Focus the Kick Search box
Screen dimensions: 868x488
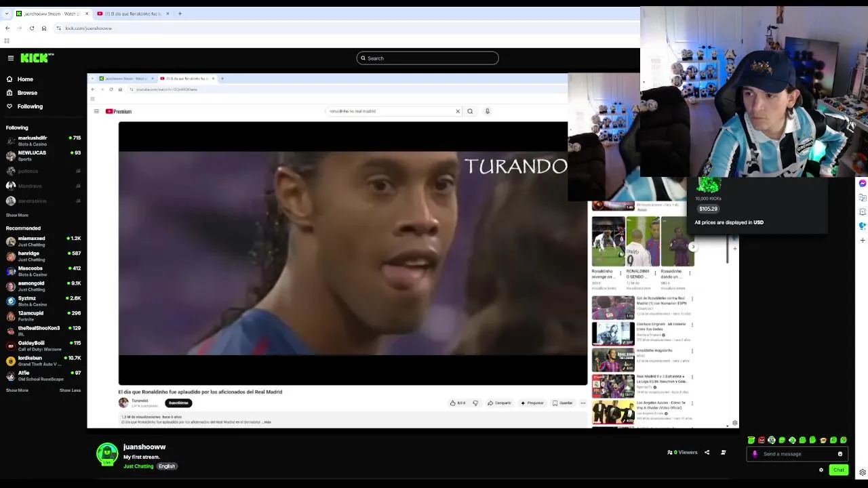pos(428,58)
